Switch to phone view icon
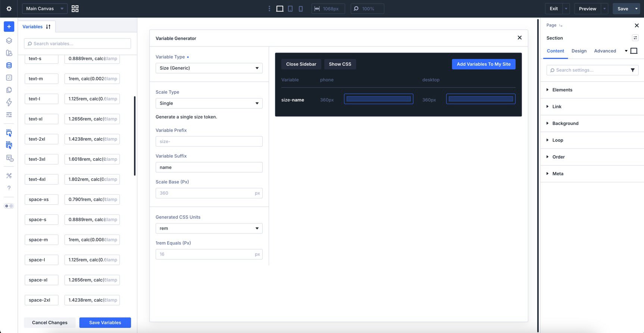The image size is (644, 333). click(301, 9)
